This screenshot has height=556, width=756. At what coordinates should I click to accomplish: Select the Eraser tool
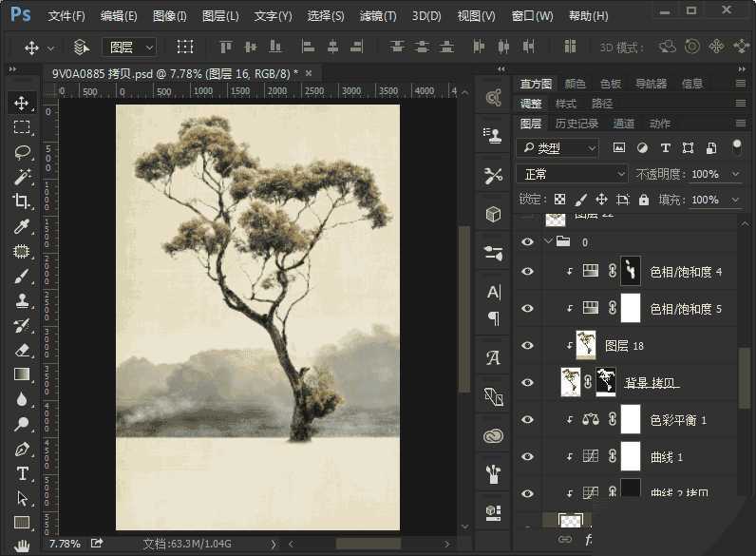coord(22,350)
